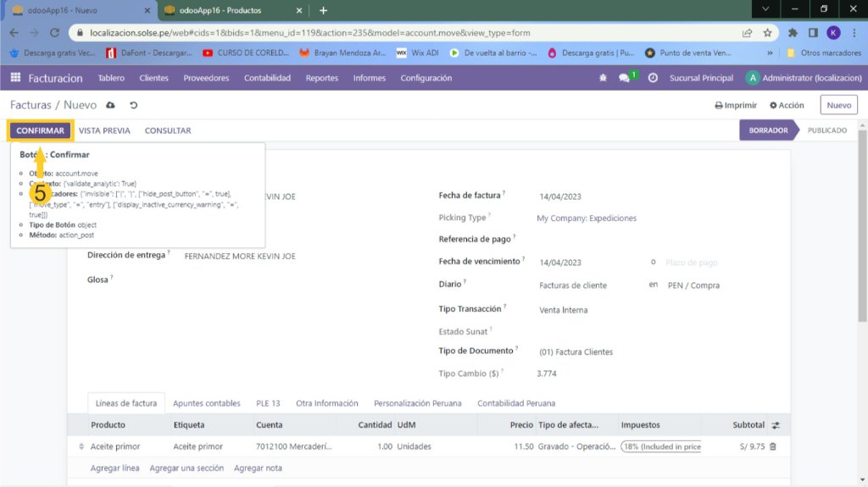Open the Contabilidad menu
This screenshot has width=868, height=487.
point(267,78)
